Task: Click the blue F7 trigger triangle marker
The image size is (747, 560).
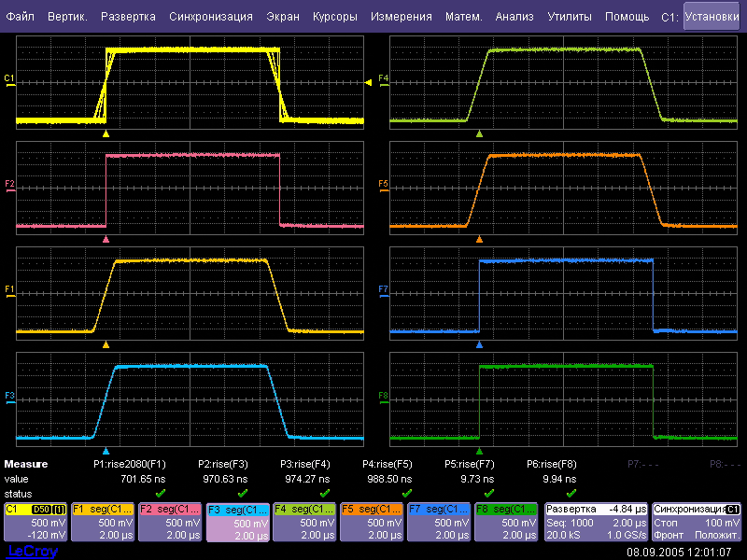Action: (x=479, y=344)
